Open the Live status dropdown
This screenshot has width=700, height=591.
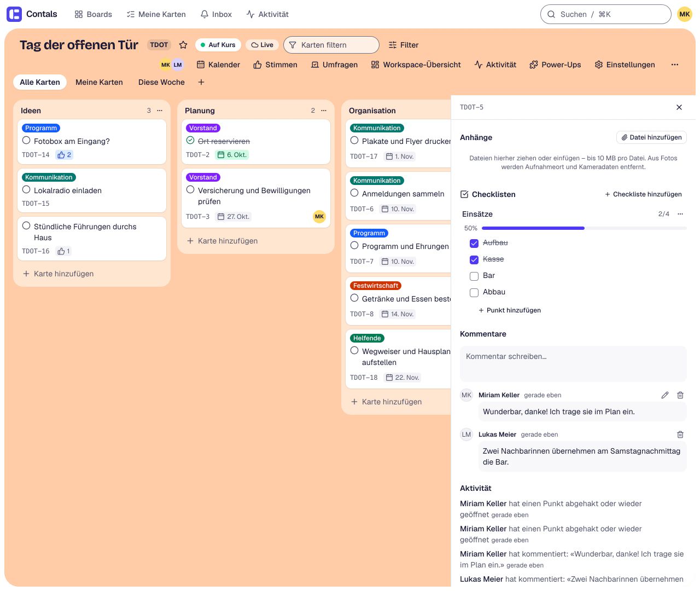pos(262,45)
